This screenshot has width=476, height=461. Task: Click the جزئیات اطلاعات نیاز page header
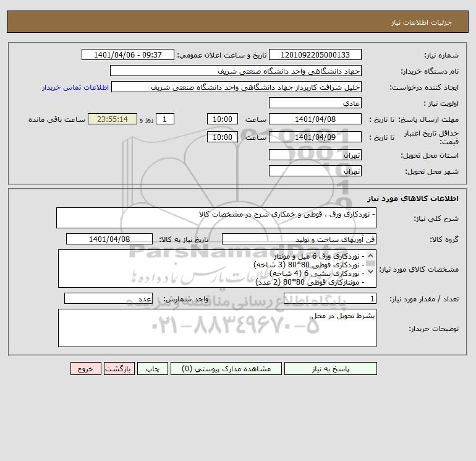coord(422,22)
